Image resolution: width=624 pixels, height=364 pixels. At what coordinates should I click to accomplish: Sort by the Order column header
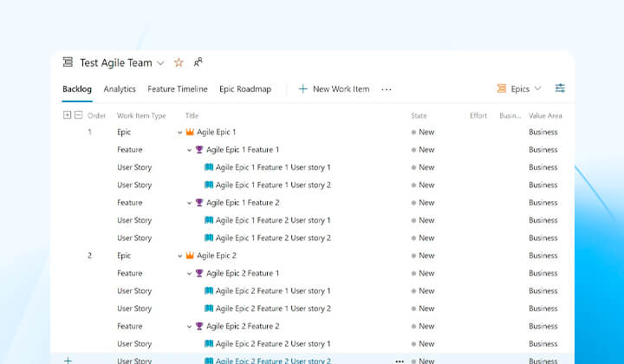click(97, 116)
